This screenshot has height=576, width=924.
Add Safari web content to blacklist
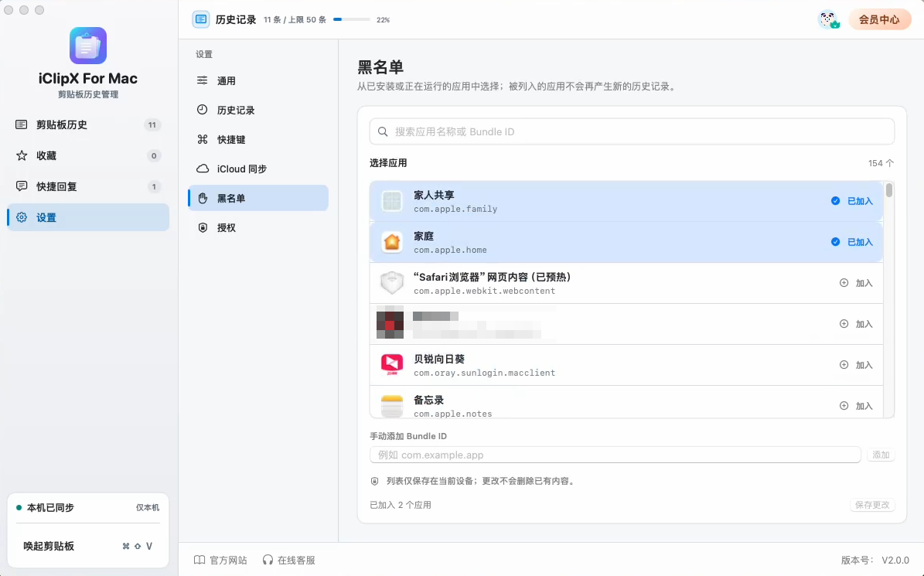856,283
